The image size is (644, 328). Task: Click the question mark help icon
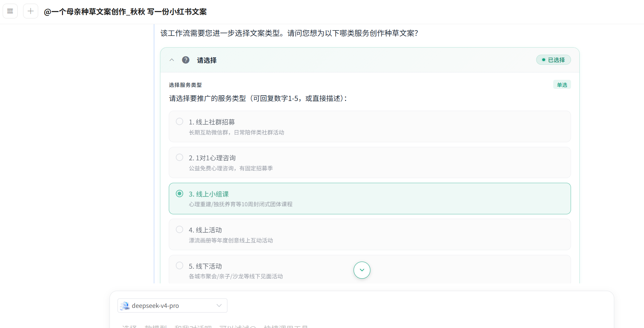coord(186,60)
